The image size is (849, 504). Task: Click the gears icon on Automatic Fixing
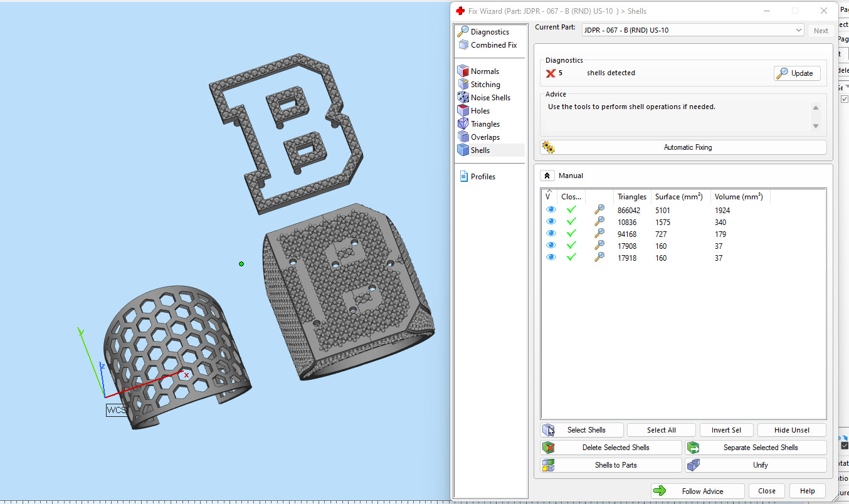pyautogui.click(x=549, y=147)
